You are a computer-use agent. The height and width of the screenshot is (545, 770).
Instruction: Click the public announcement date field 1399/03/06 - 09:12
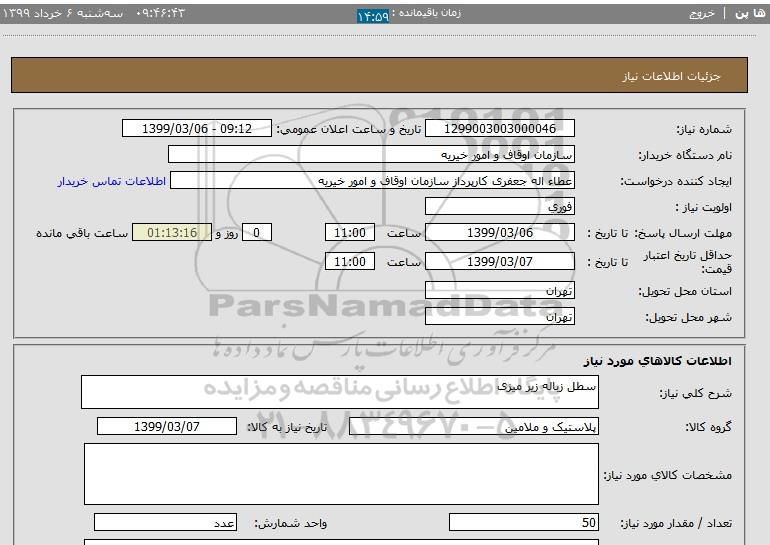[196, 129]
